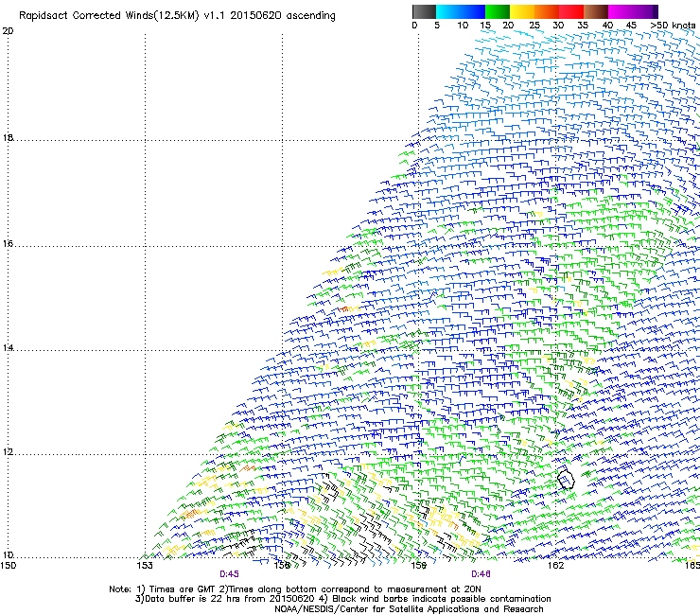Click the green 15-20 knots color segment

tap(498, 11)
